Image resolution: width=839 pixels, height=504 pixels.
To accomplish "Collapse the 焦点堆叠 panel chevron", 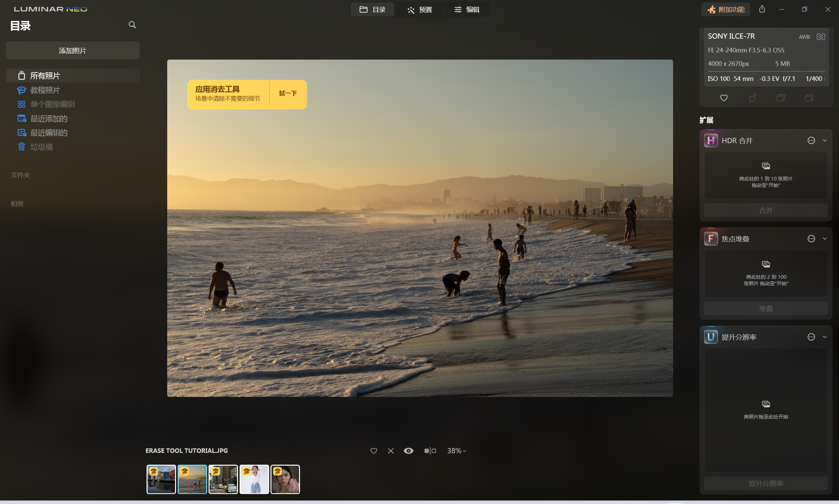I will click(x=825, y=239).
